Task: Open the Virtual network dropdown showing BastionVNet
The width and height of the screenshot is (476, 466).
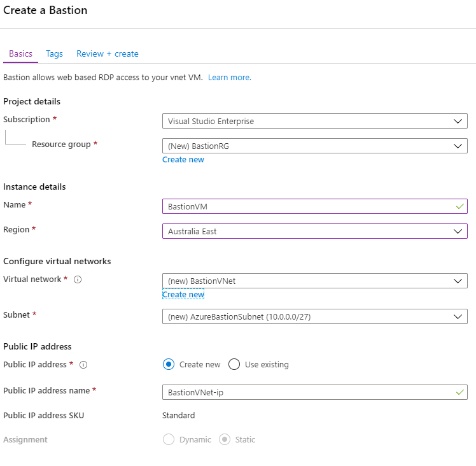Action: pyautogui.click(x=315, y=281)
